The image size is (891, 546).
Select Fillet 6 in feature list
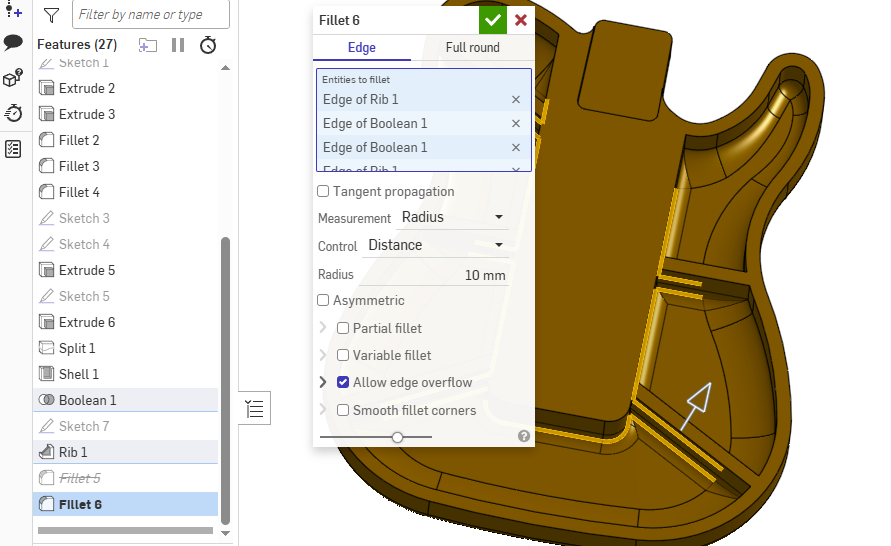tap(126, 505)
